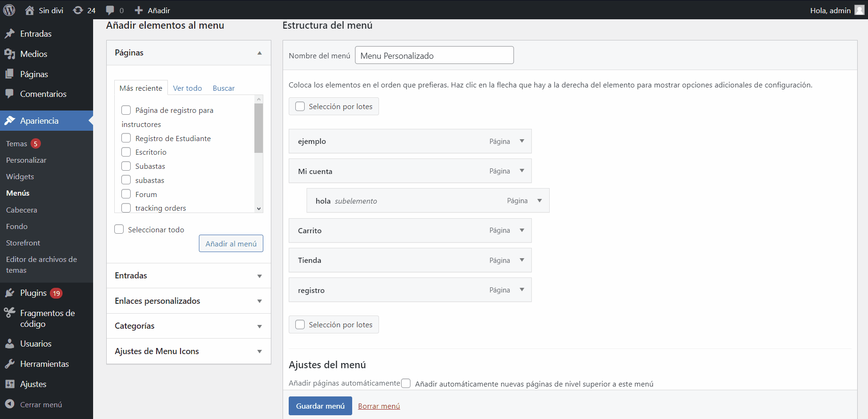Image resolution: width=868 pixels, height=419 pixels.
Task: Switch to the Ver todo tab
Action: (x=187, y=88)
